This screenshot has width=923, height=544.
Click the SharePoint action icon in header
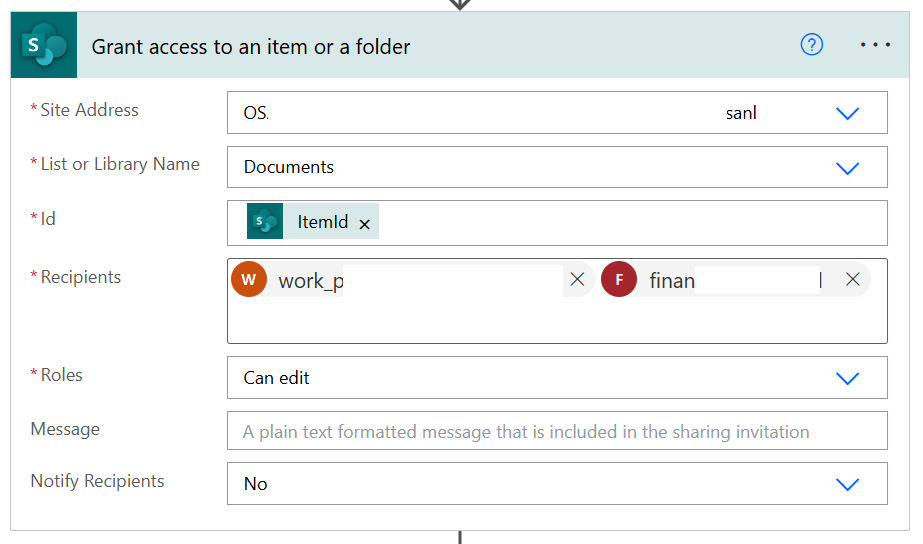pyautogui.click(x=44, y=46)
